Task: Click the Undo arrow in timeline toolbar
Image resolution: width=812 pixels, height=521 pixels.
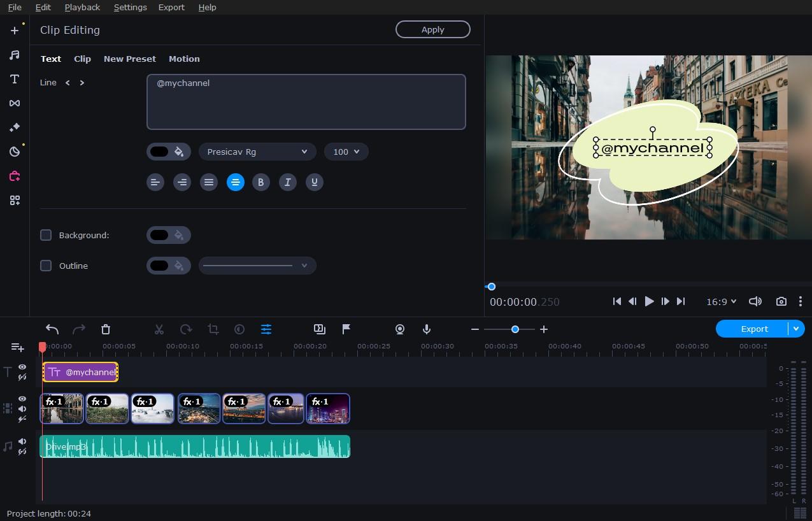Action: tap(52, 329)
